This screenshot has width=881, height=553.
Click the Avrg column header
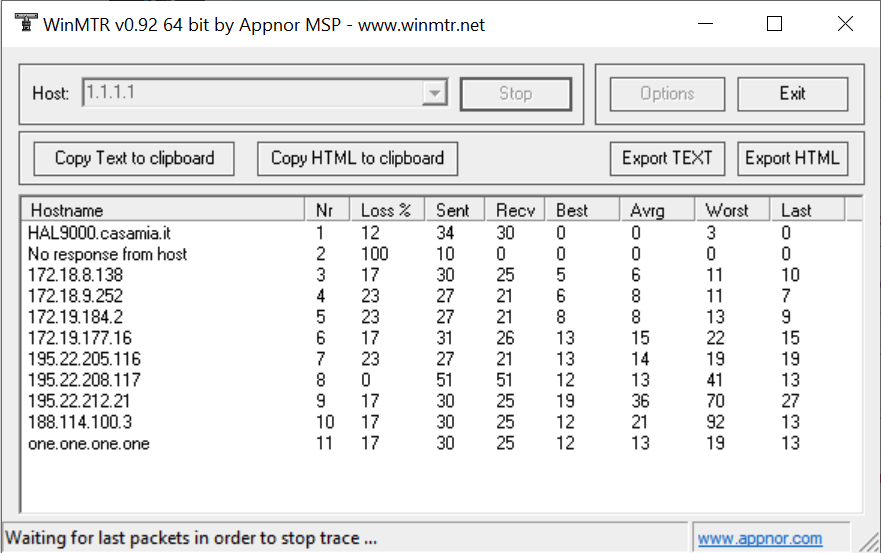(657, 210)
